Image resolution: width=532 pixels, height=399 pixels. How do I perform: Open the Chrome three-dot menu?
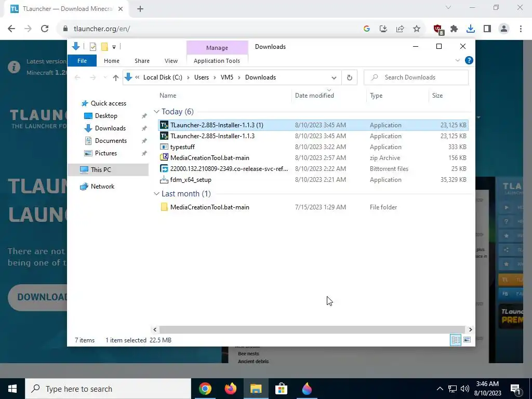(x=521, y=29)
